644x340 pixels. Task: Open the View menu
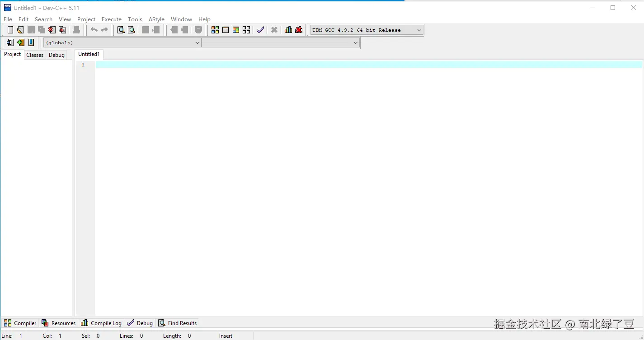click(x=65, y=19)
